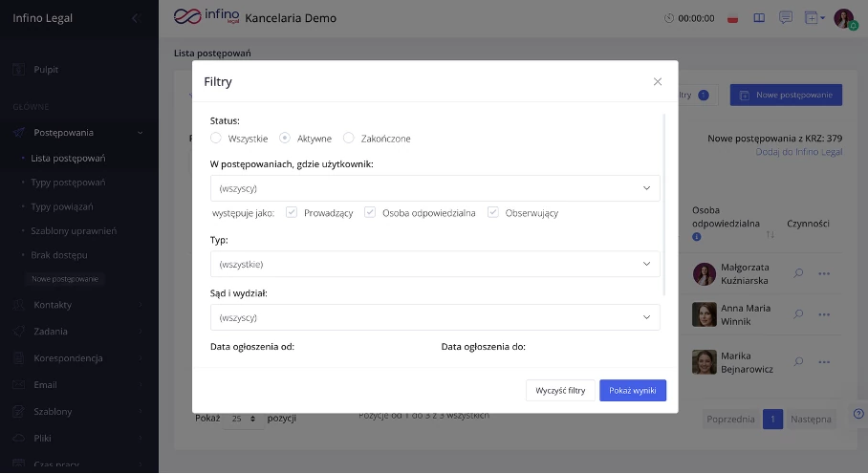Click the Kontakty person icon

(19, 305)
